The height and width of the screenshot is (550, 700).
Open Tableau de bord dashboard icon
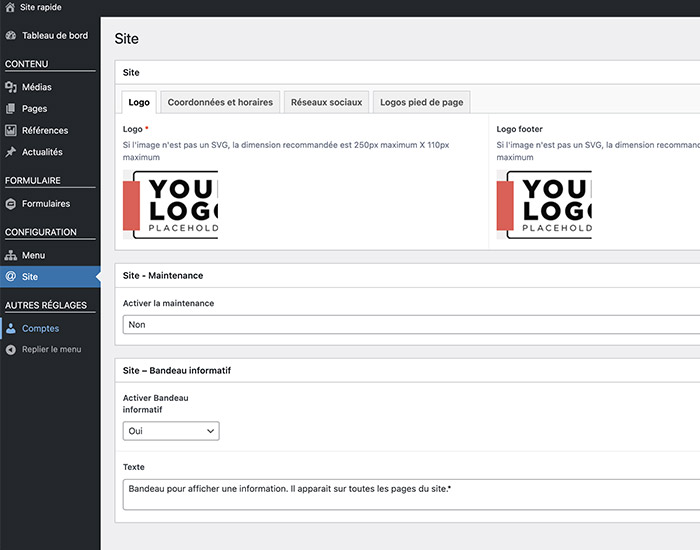pos(11,35)
